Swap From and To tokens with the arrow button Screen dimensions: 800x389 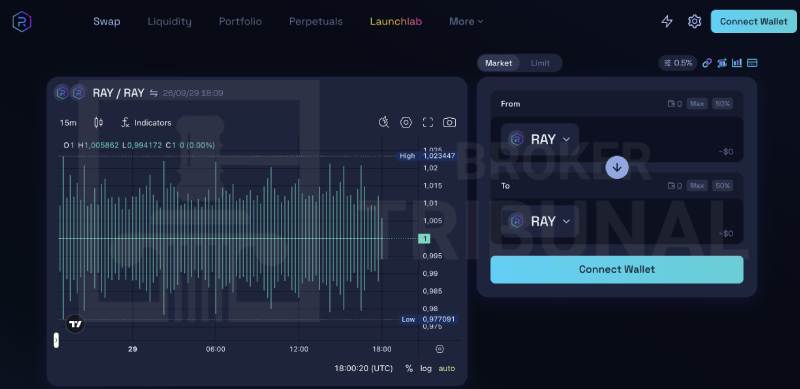coord(617,167)
